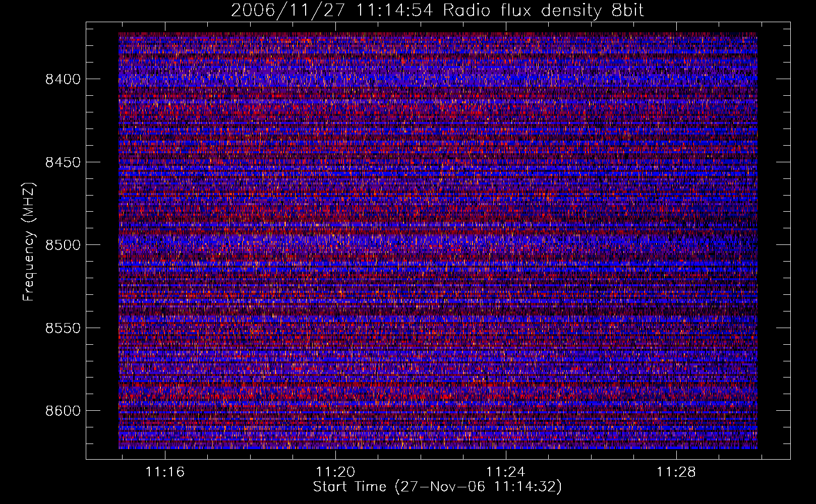Viewport: 816px width, 504px height.
Task: Click the 11:16 time axis label
Action: pyautogui.click(x=165, y=472)
